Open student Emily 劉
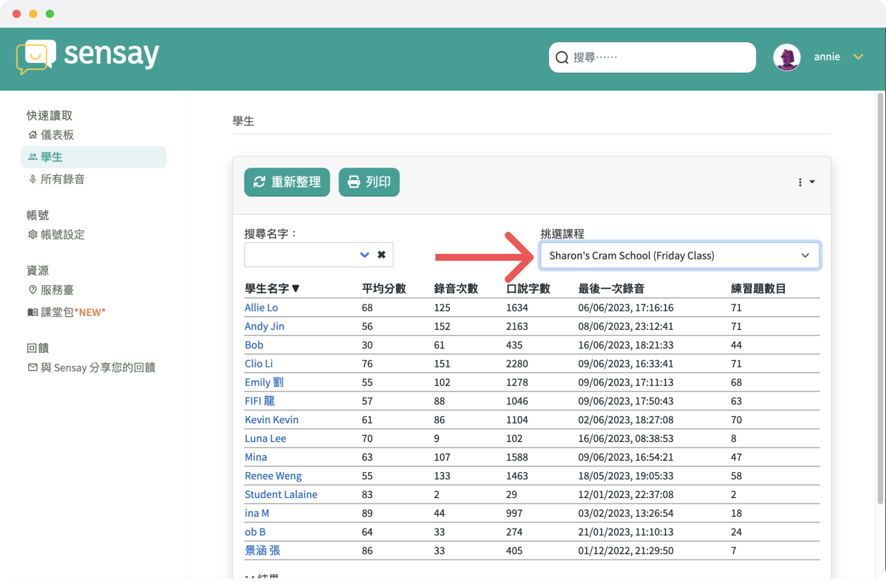 [264, 382]
